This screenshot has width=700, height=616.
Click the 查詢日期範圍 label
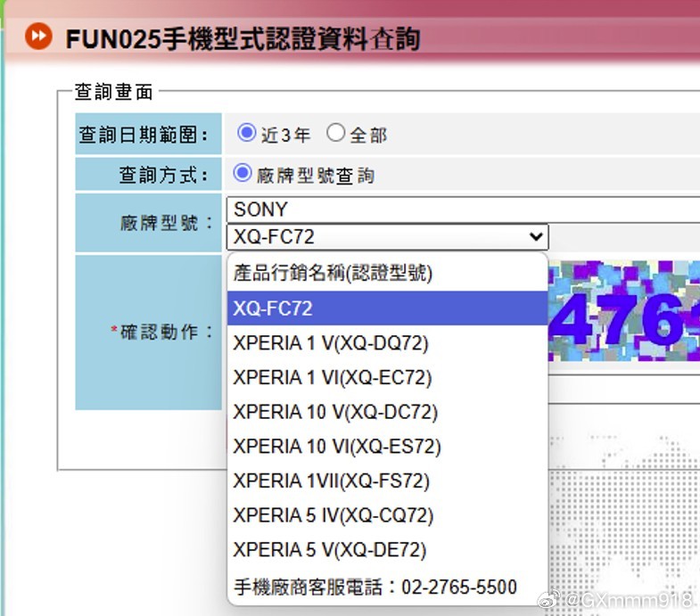click(x=144, y=135)
